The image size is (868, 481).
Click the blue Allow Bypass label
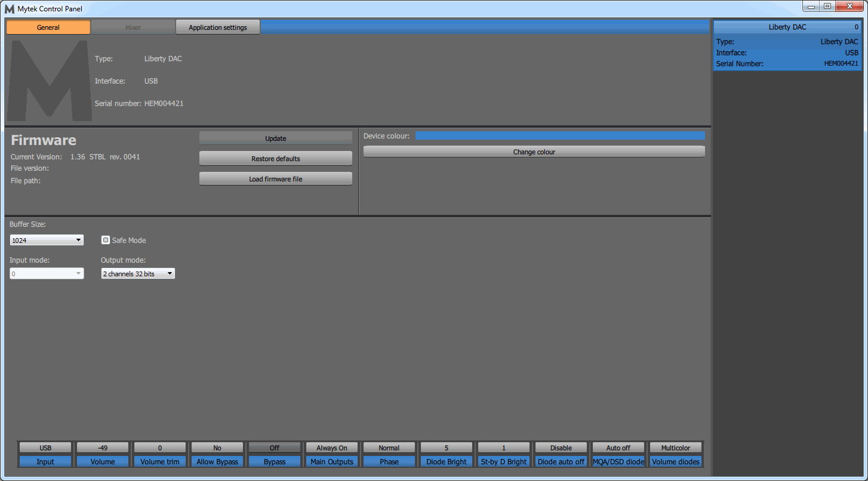[x=217, y=461]
